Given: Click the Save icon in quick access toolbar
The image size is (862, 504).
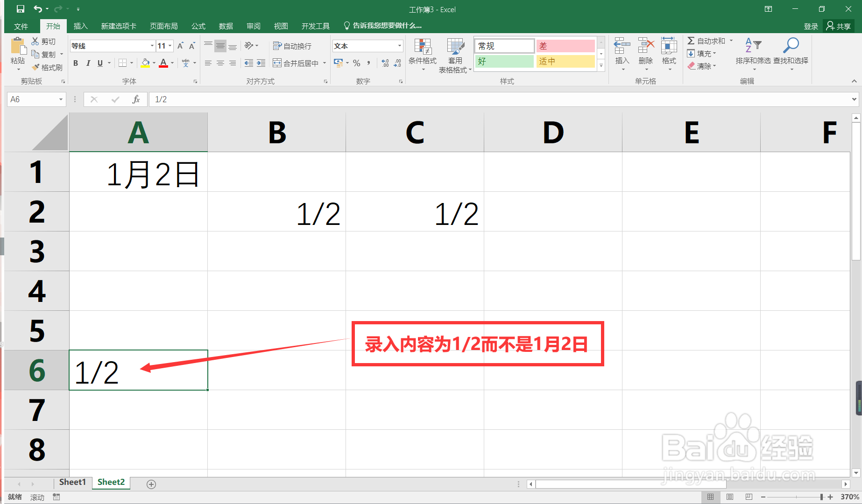Looking at the screenshot, I should pyautogui.click(x=20, y=9).
